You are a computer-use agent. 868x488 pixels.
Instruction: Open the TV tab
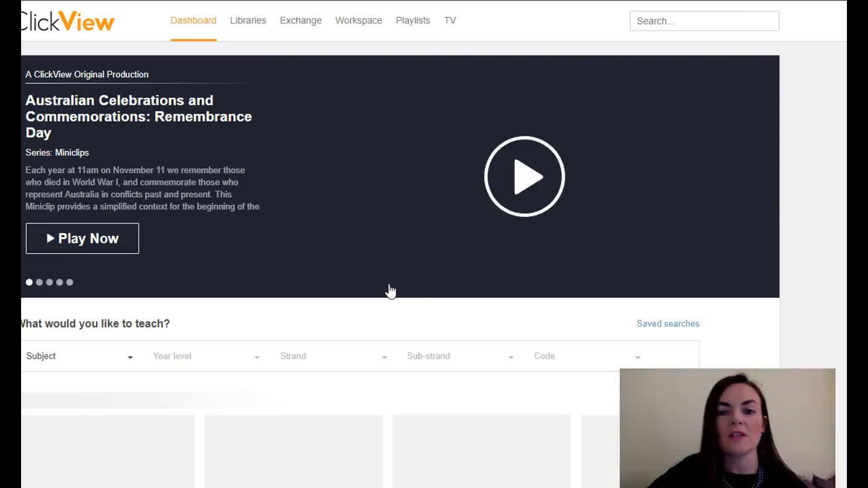point(450,20)
